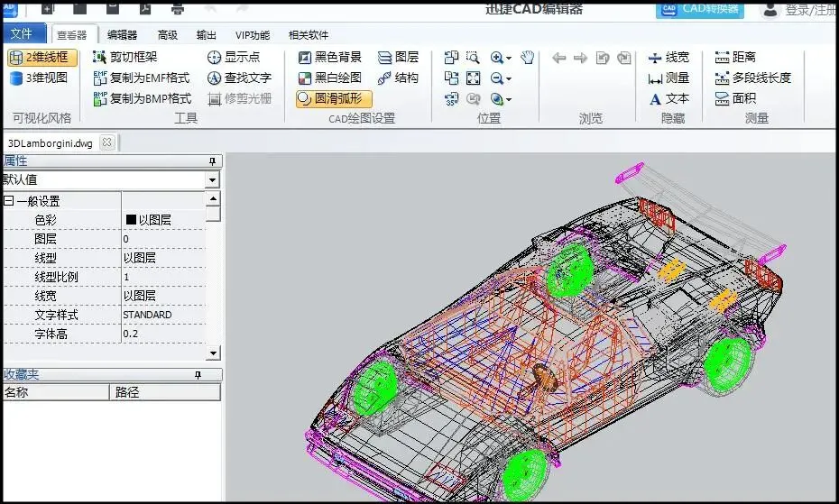Image resolution: width=839 pixels, height=504 pixels.
Task: Toggle 显示点 show points
Action: [234, 57]
